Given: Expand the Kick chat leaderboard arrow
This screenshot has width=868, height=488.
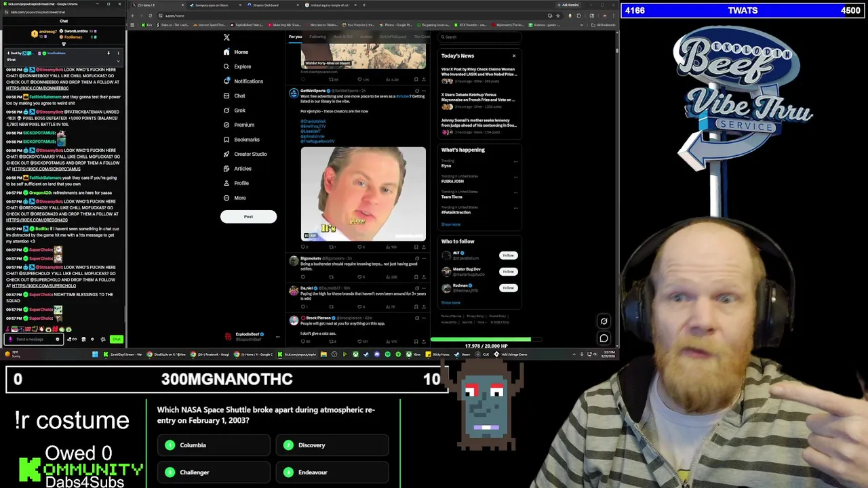Looking at the screenshot, I should coord(64,44).
